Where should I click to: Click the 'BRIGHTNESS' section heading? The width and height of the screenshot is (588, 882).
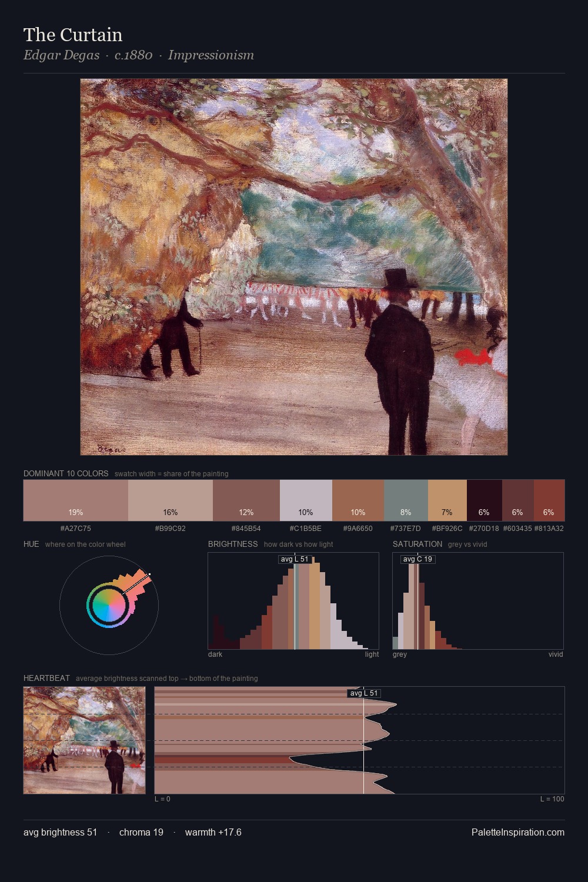pos(233,544)
